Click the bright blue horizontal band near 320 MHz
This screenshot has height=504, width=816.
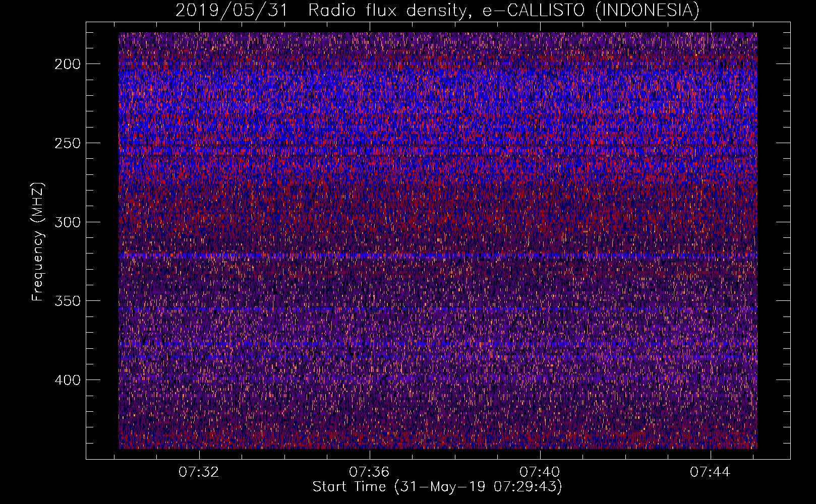(438, 256)
